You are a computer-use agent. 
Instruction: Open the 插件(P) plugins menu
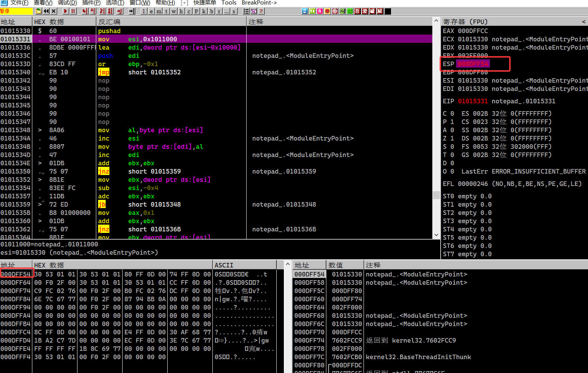point(91,3)
